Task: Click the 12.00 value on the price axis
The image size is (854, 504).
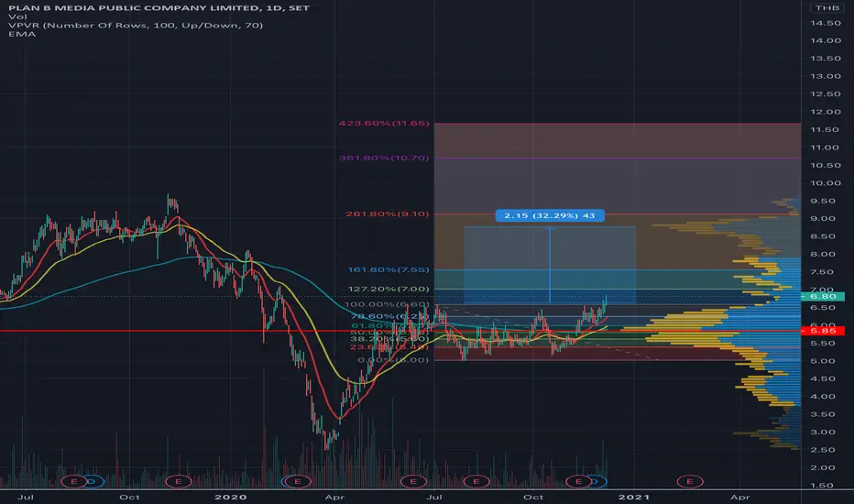Action: (825, 112)
